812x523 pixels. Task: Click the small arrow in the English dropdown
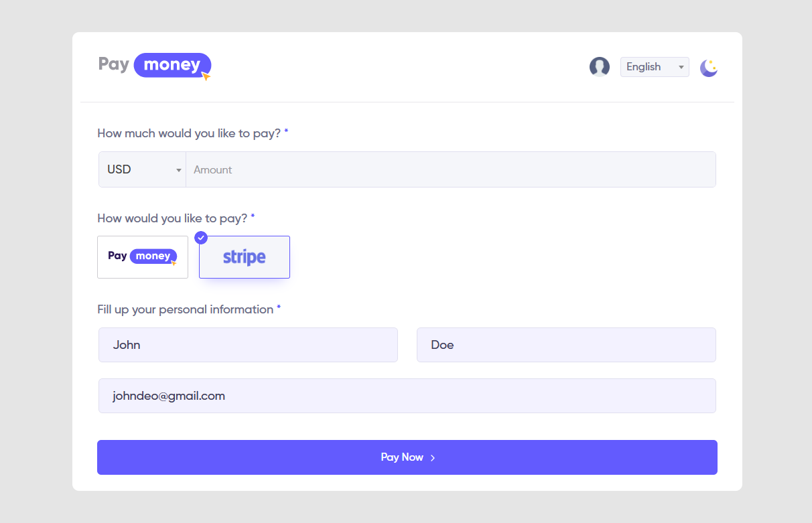(681, 68)
